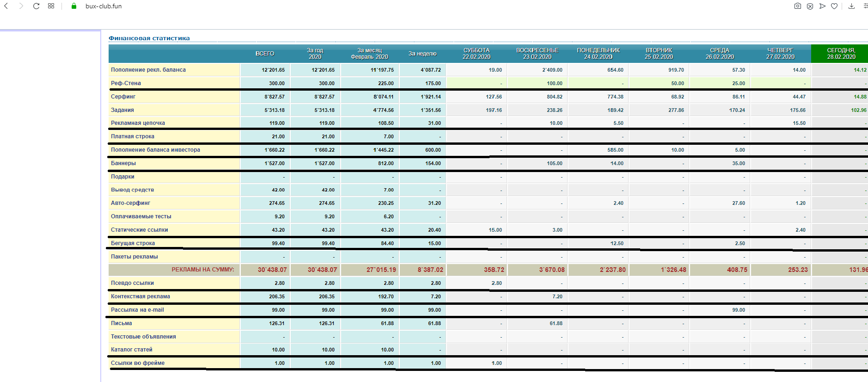
Task: Open the Задания row label
Action: (x=122, y=110)
